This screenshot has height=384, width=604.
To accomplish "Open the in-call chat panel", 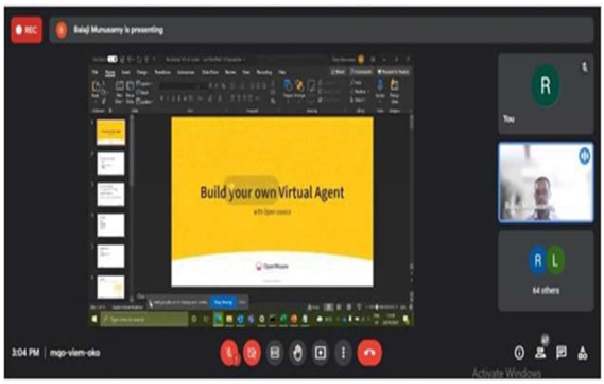I will pos(561,352).
